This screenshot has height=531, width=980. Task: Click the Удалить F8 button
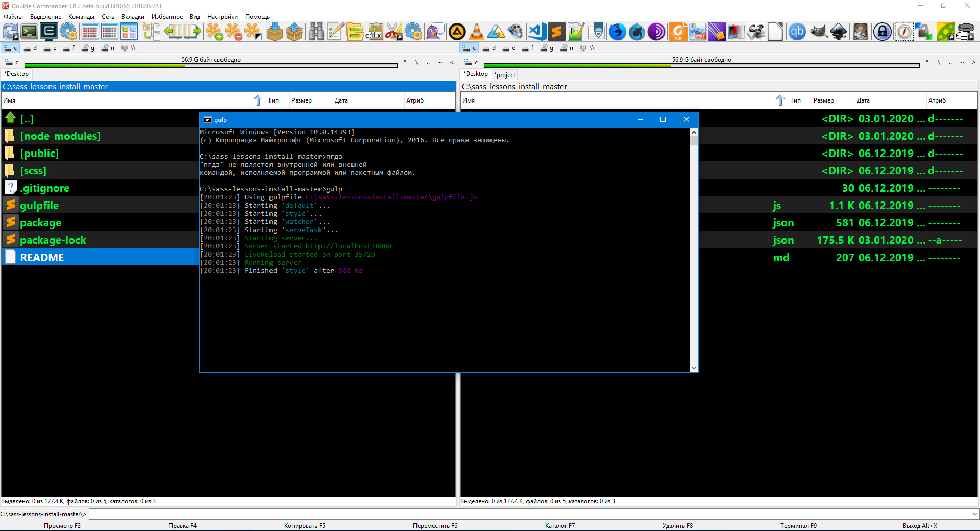tap(677, 526)
